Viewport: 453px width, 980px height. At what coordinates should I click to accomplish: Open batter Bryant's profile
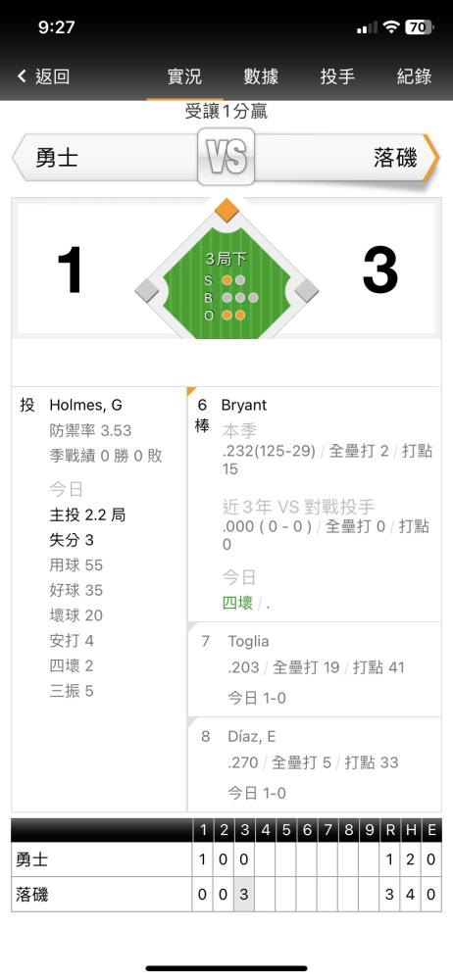tap(244, 405)
